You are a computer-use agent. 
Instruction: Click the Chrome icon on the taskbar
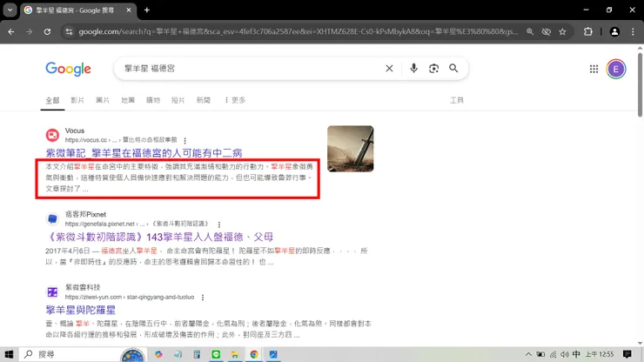pos(254,354)
